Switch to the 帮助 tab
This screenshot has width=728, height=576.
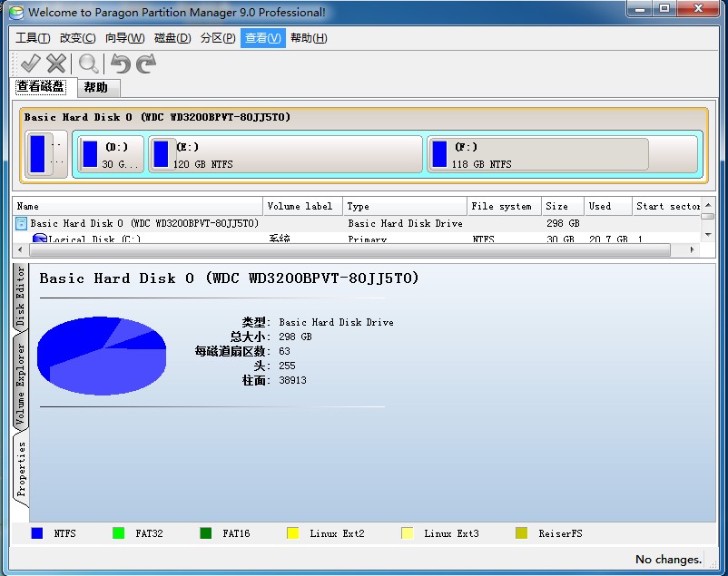[x=95, y=88]
